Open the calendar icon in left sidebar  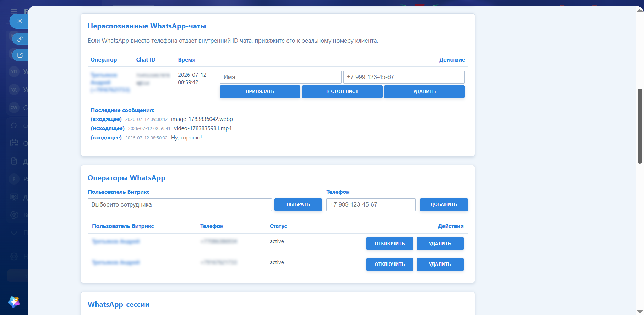14,143
